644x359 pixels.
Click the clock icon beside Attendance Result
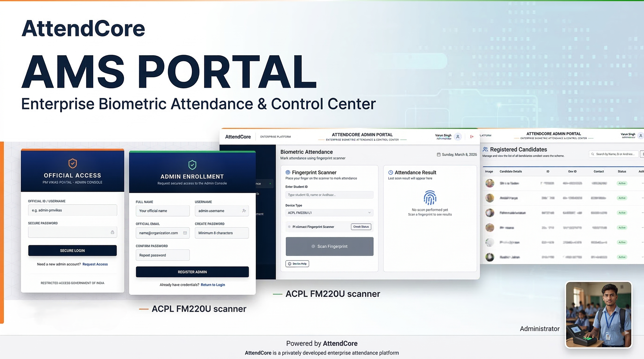391,172
